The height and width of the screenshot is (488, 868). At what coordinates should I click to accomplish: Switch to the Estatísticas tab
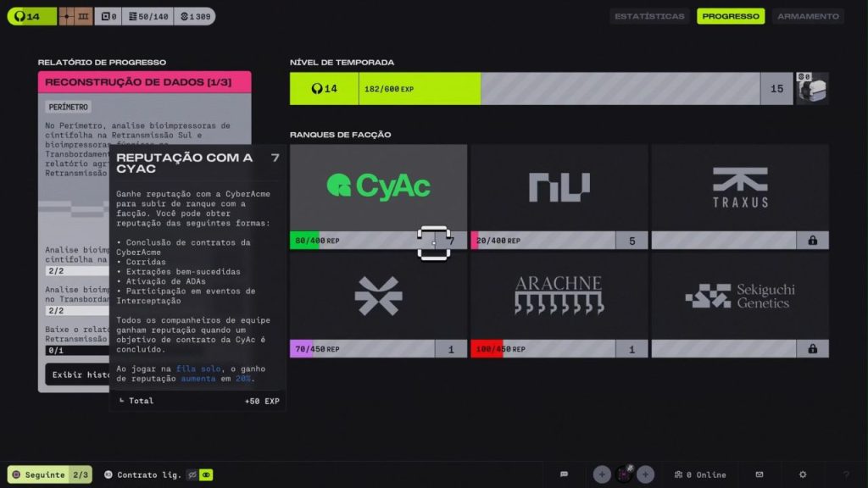pos(649,16)
